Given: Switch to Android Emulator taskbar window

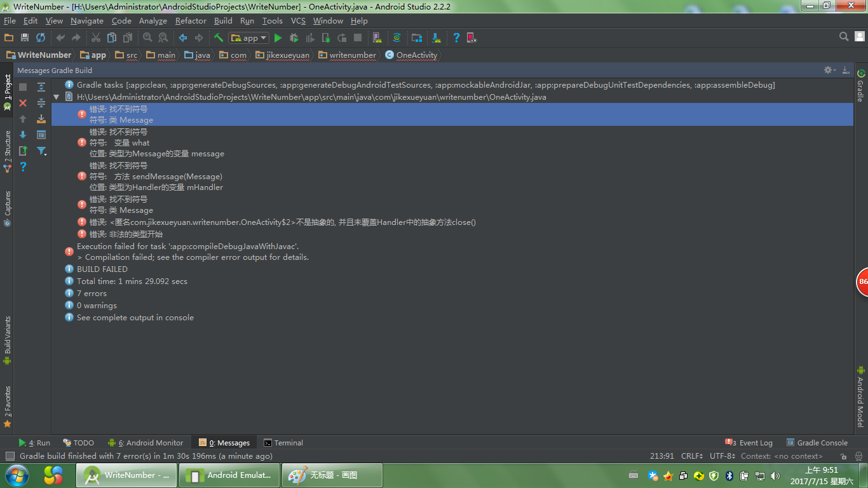Looking at the screenshot, I should click(x=229, y=475).
